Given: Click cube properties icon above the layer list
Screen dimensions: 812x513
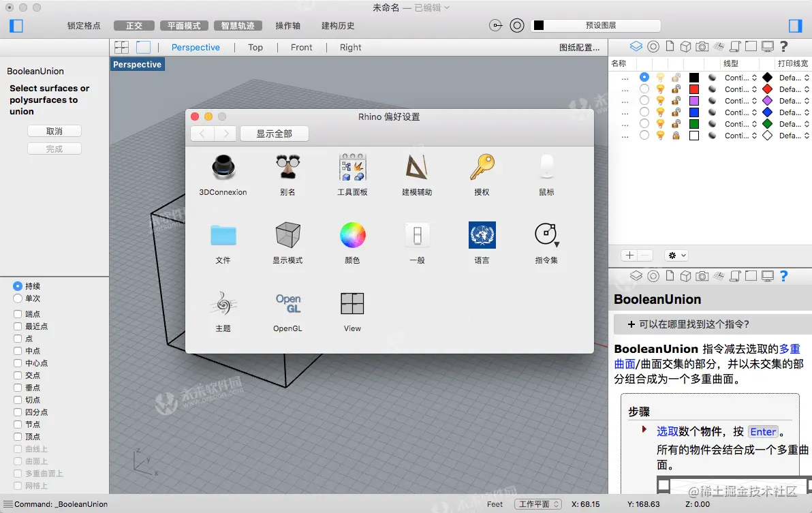Looking at the screenshot, I should coord(686,46).
